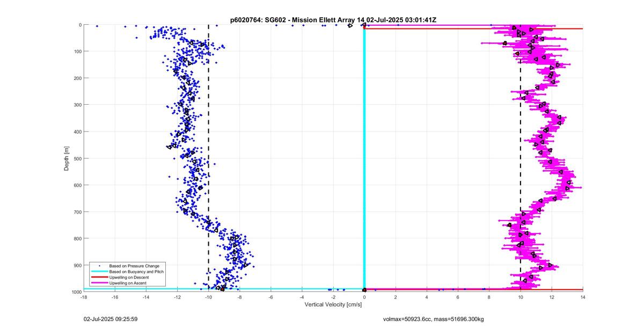This screenshot has height=328, width=644.
Task: Click the "-8" velocity axis tick label
Action: coord(239,297)
